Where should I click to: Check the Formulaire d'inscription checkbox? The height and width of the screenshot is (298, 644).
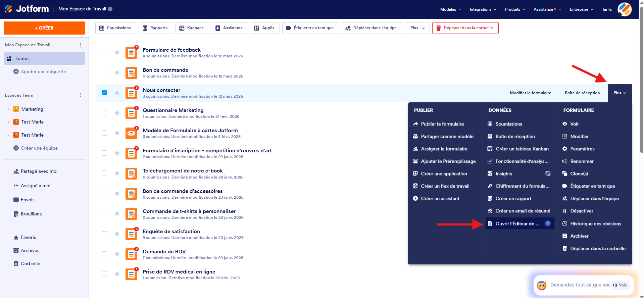click(x=104, y=153)
